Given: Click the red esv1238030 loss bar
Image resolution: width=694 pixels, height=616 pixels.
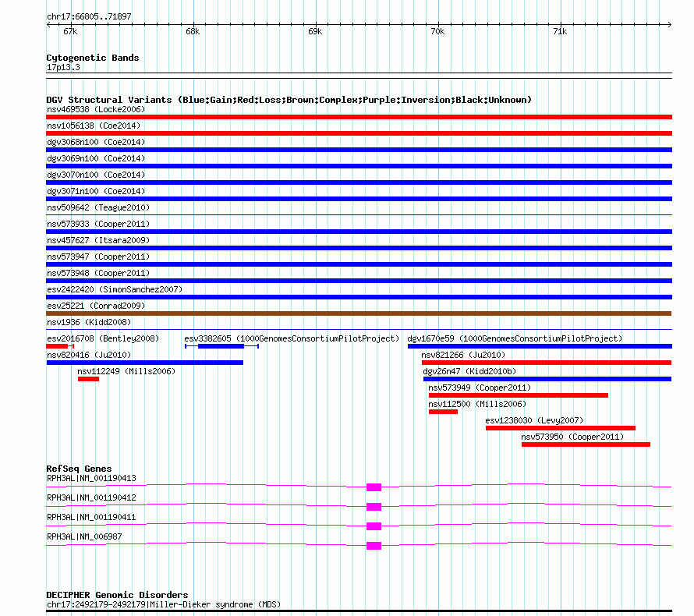Looking at the screenshot, I should click(x=561, y=428).
